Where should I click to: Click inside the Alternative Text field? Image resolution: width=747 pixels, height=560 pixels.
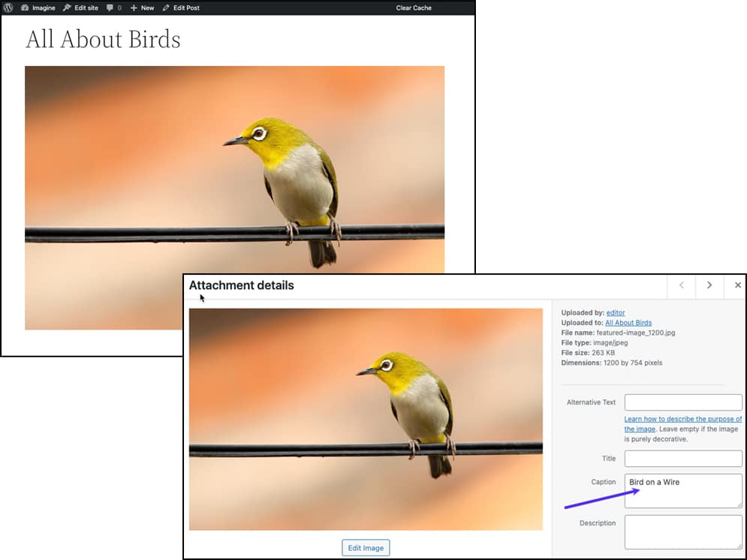[x=682, y=402]
